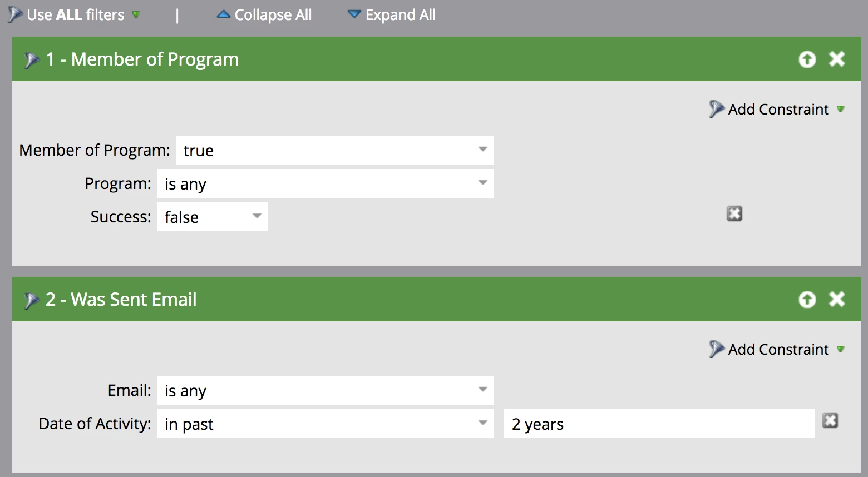Click the Was Sent Email filter header icon
The height and width of the screenshot is (477, 868).
click(x=32, y=300)
